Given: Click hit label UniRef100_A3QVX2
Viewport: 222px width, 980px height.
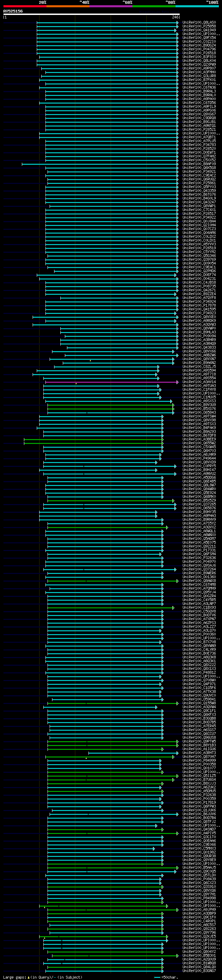Looking at the screenshot, I should (x=199, y=527).
